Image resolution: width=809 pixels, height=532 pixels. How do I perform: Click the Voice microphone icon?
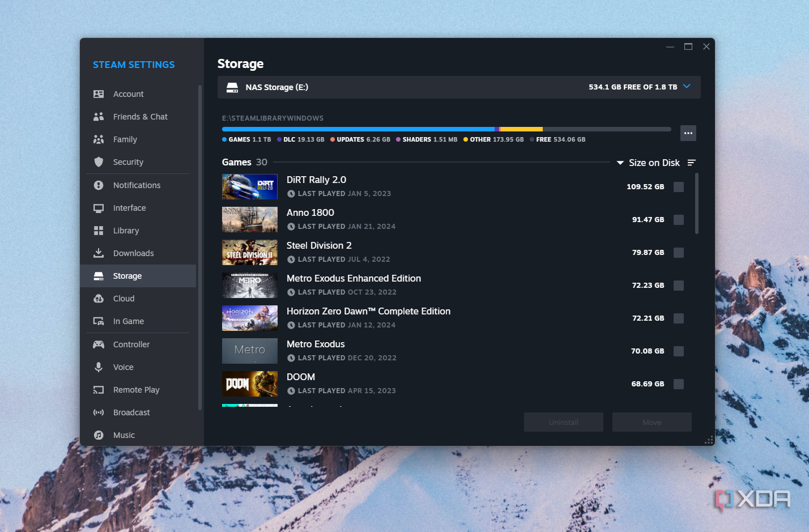[x=99, y=367]
